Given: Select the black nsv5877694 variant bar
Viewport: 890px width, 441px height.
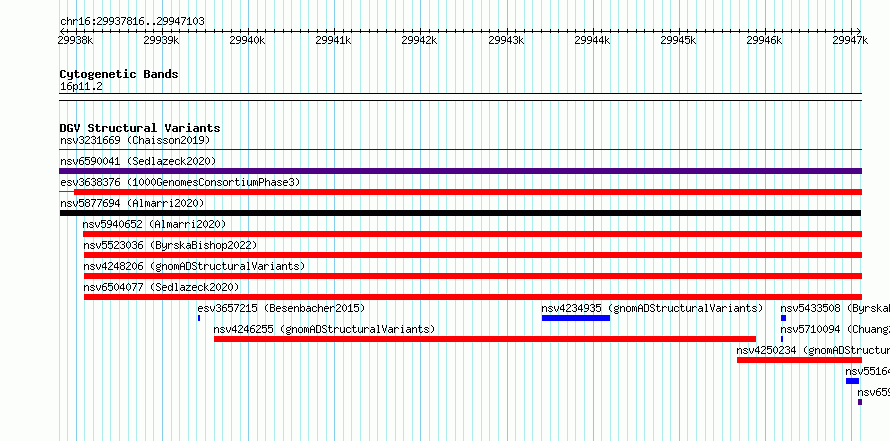Looking at the screenshot, I should pos(460,213).
